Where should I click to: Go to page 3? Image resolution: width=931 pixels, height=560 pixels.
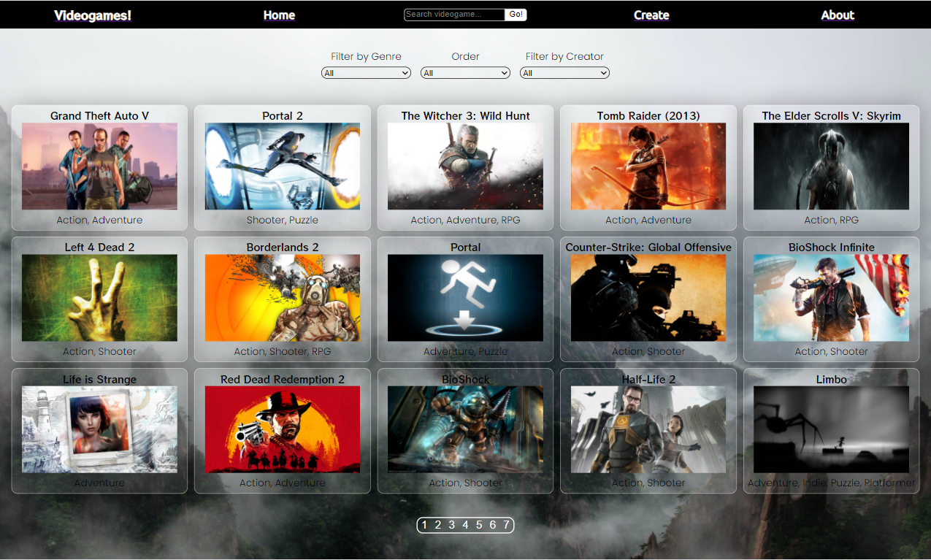[x=452, y=525]
